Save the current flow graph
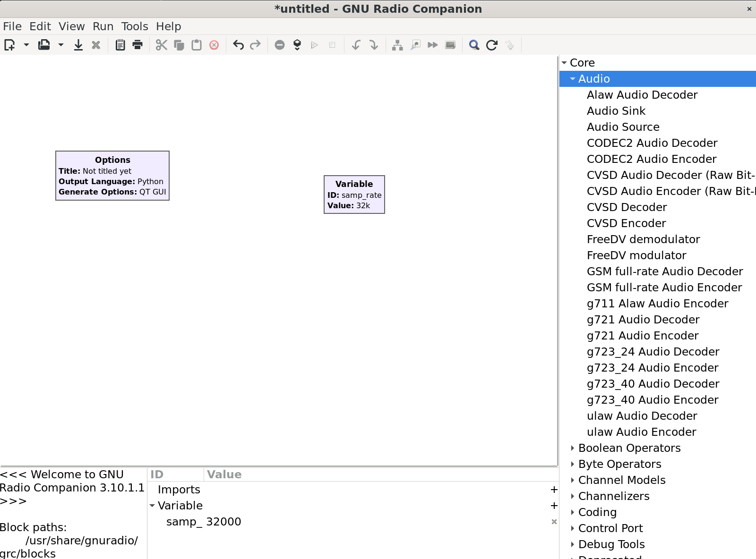 click(x=78, y=45)
